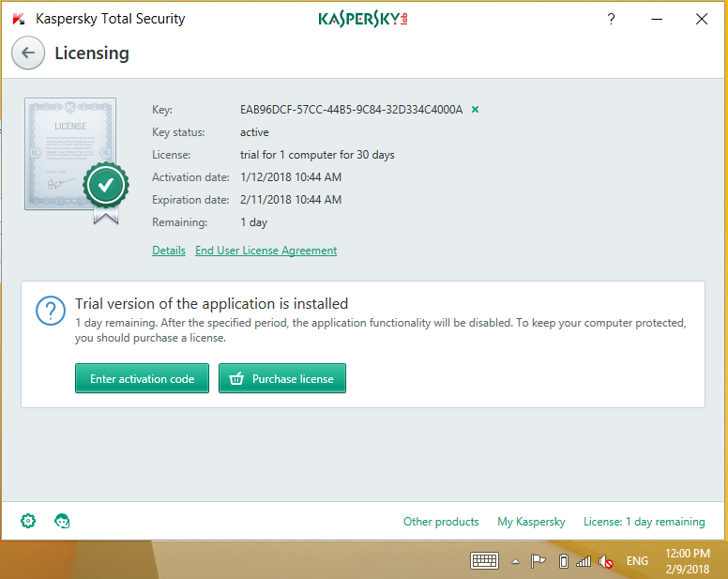
Task: Select the license key text EAB96DCF-57CC…
Action: click(351, 110)
